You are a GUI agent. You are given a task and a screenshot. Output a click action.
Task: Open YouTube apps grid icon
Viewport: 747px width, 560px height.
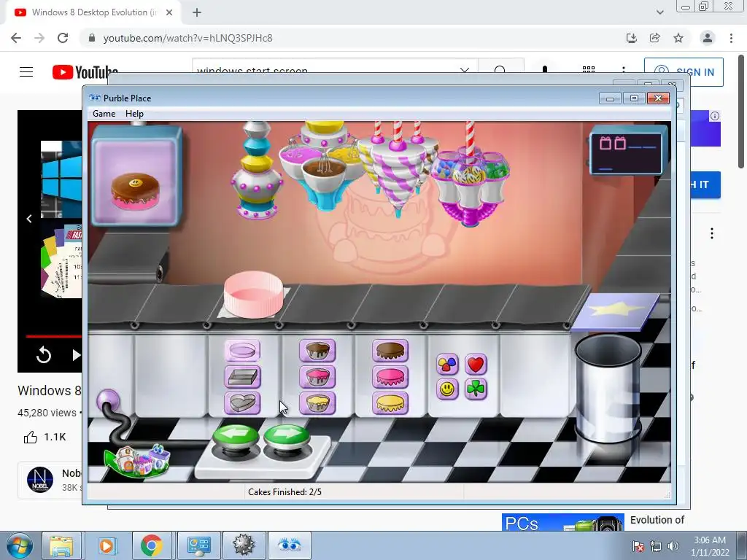point(589,71)
